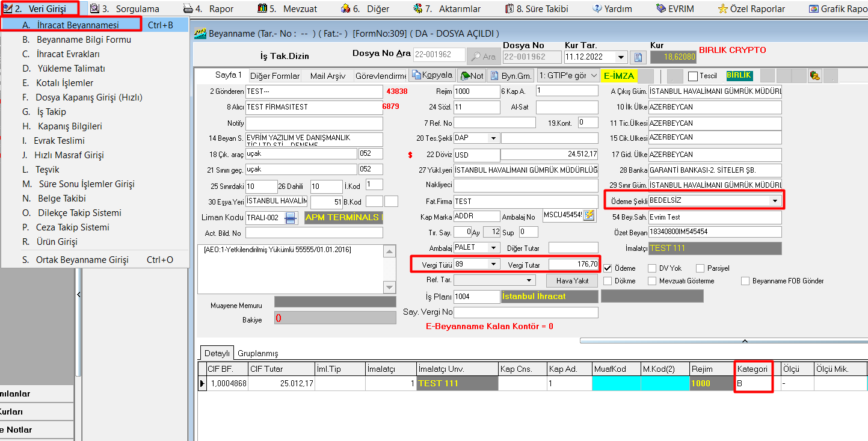This screenshot has width=868, height=441.
Task: Click the Kopyala copy button
Action: [431, 75]
